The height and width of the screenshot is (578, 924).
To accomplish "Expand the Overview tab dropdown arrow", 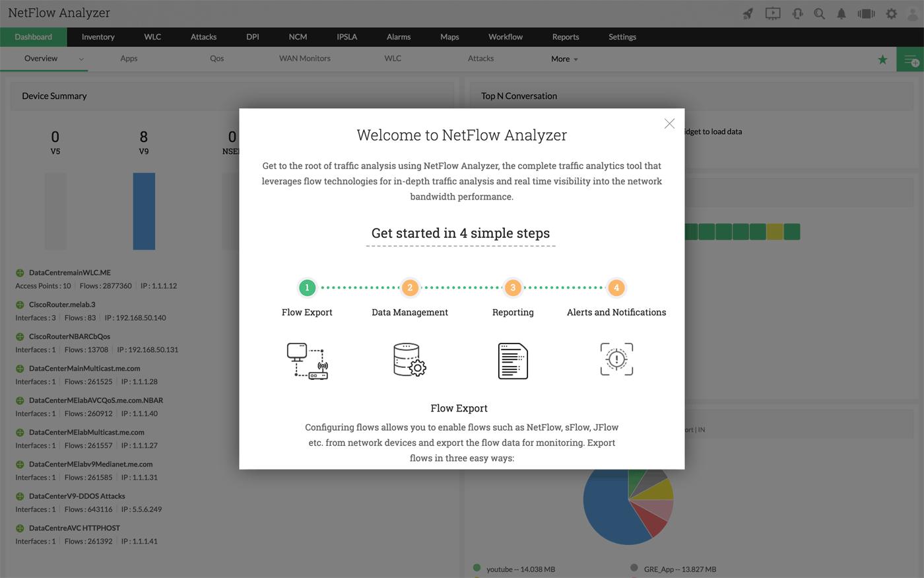I will [x=81, y=59].
